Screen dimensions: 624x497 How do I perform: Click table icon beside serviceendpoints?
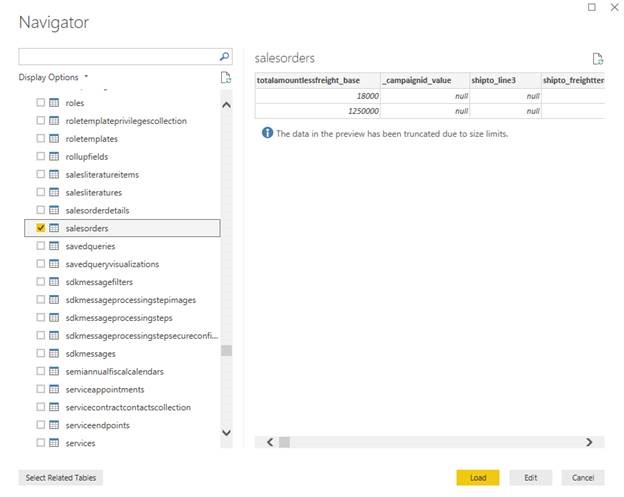pyautogui.click(x=54, y=425)
